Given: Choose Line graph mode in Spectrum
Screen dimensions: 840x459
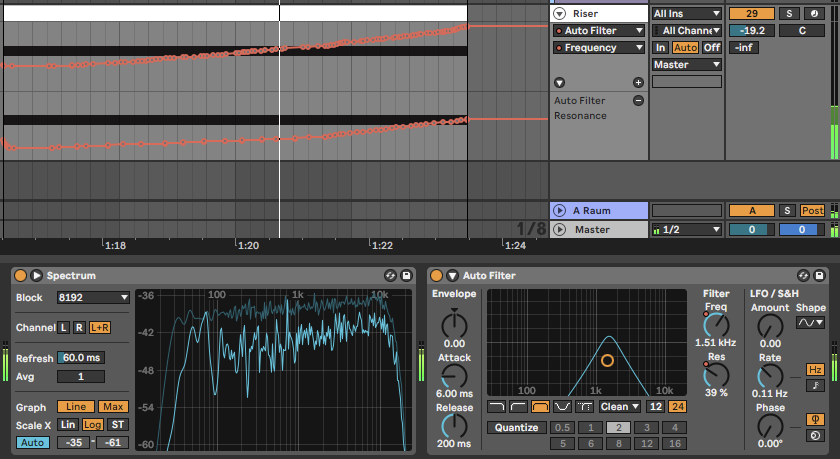Looking at the screenshot, I should click(x=76, y=407).
